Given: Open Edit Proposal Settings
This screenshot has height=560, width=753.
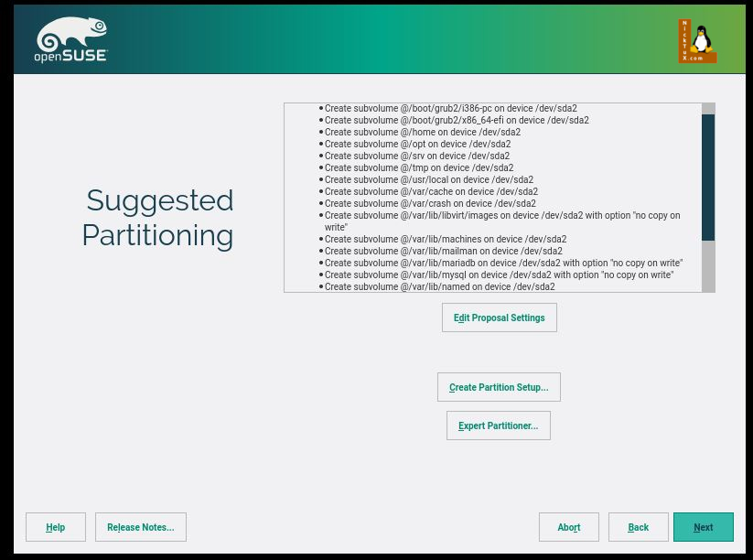Looking at the screenshot, I should click(499, 318).
